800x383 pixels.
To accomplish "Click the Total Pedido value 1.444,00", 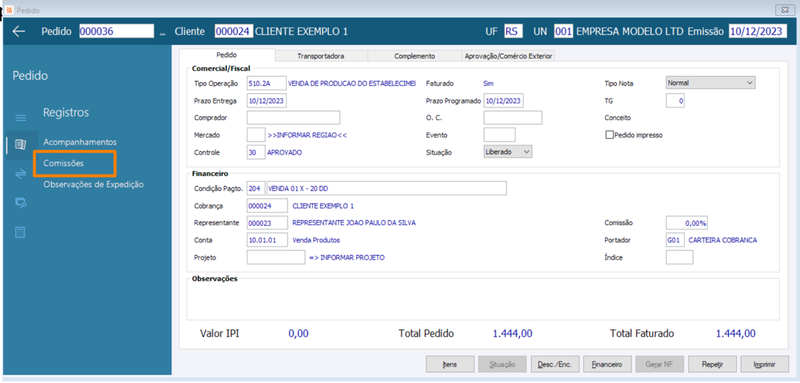I will coord(513,334).
